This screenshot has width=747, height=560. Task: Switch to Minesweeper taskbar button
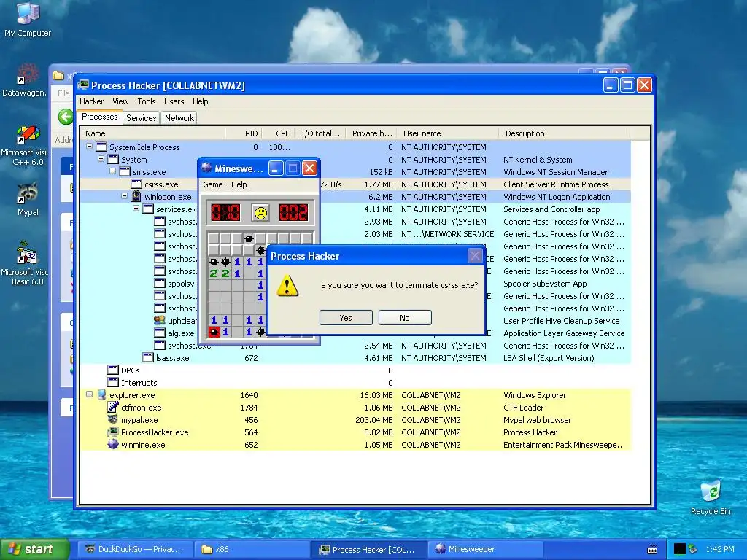pos(485,550)
